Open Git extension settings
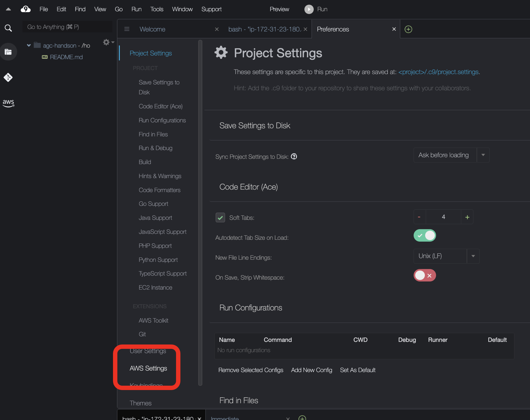This screenshot has width=530, height=420. click(x=142, y=334)
